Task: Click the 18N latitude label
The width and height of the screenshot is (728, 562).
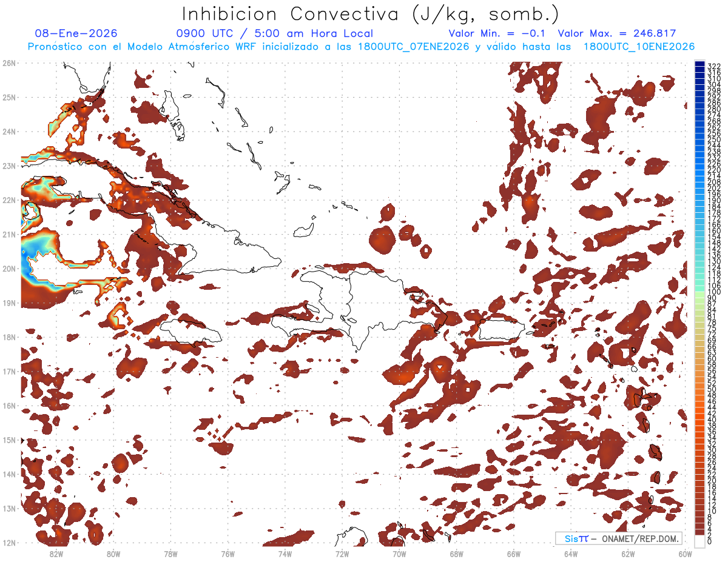Action: (9, 337)
